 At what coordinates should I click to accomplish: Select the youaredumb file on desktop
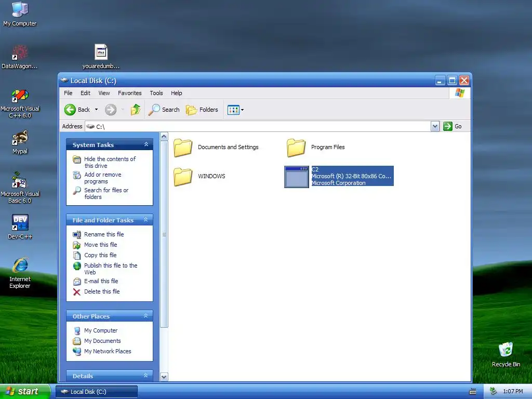point(101,57)
